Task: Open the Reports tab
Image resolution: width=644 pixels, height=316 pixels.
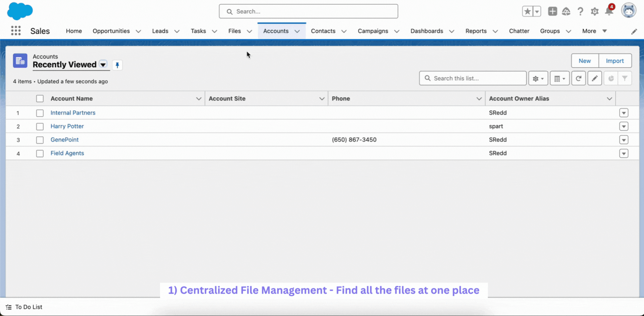Action: tap(476, 31)
